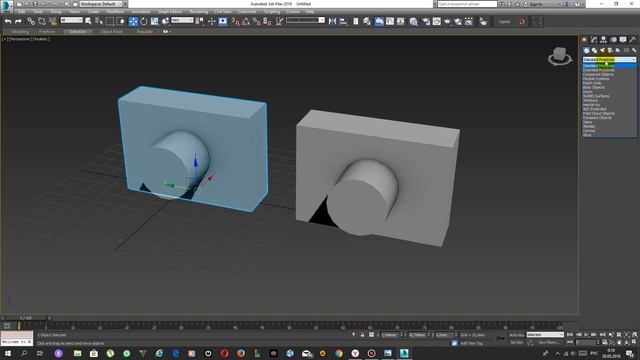Select Lights category in Create panel
640x360 pixels.
click(x=602, y=50)
